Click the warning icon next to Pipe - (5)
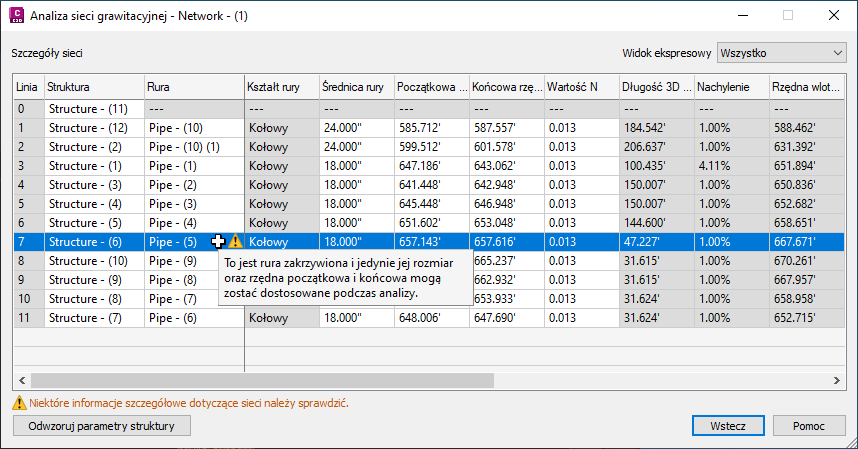The height and width of the screenshot is (449, 858). pos(235,241)
